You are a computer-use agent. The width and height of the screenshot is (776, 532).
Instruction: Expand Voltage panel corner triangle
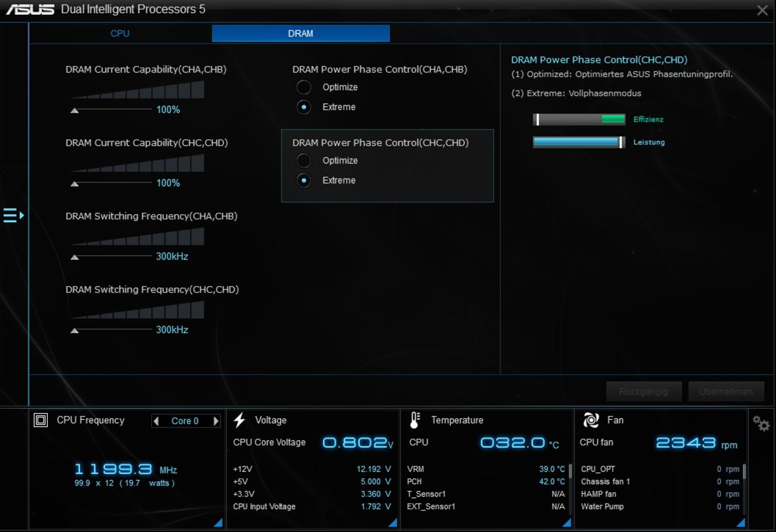point(393,522)
